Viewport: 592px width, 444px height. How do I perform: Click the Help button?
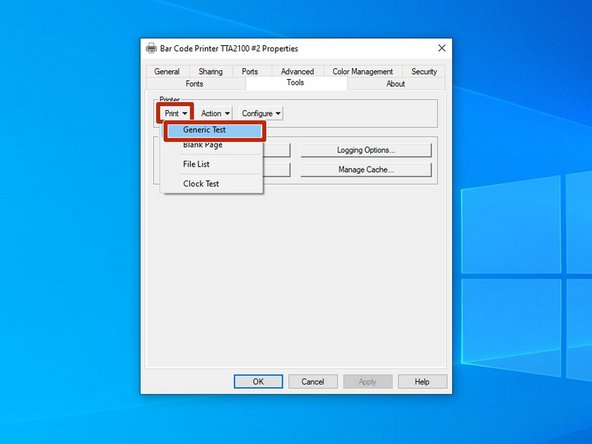point(422,382)
